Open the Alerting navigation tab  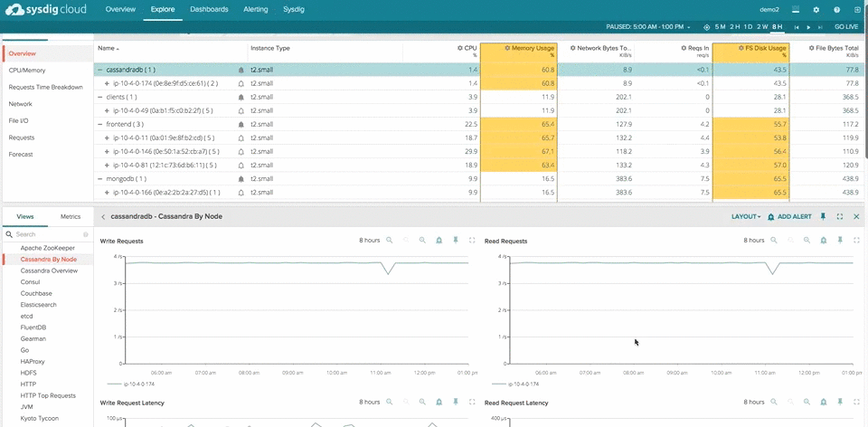[256, 9]
